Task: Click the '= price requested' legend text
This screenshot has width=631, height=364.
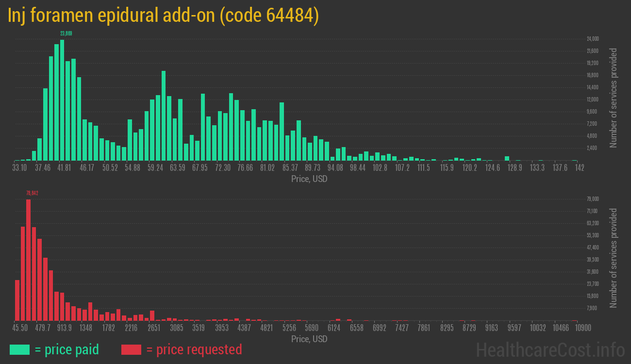Action: [x=194, y=349]
